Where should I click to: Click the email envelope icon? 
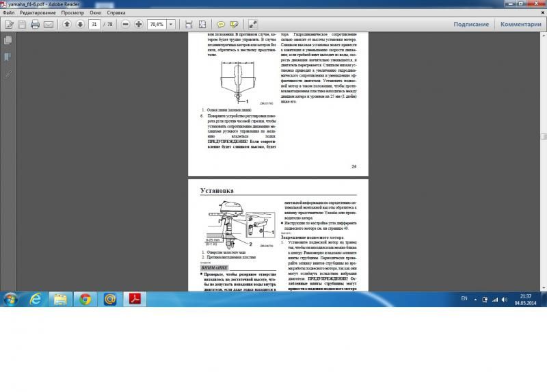[x=49, y=24]
